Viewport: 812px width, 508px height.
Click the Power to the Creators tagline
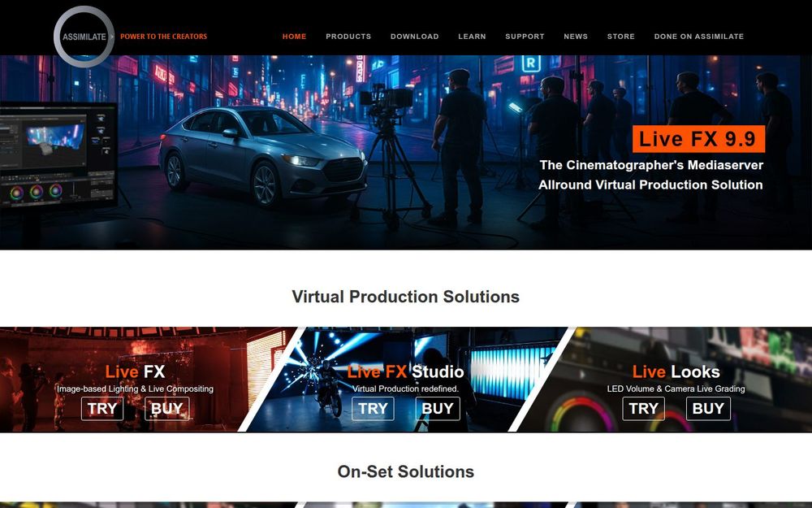tap(164, 37)
